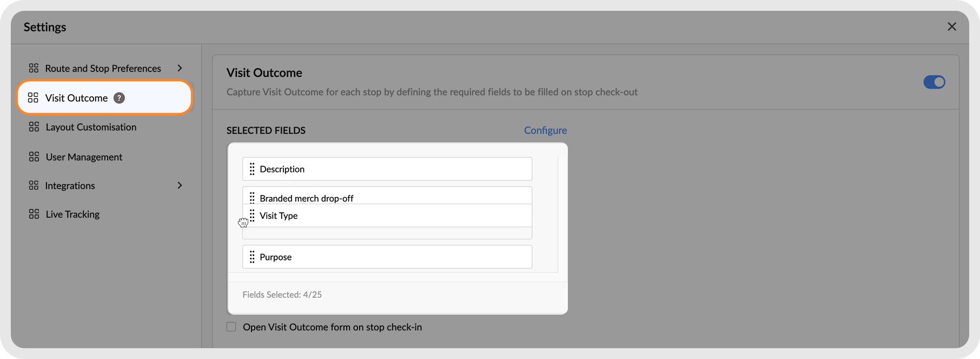Click the drag handle on the Visit Type field
Screen dimensions: 980x359
point(252,216)
